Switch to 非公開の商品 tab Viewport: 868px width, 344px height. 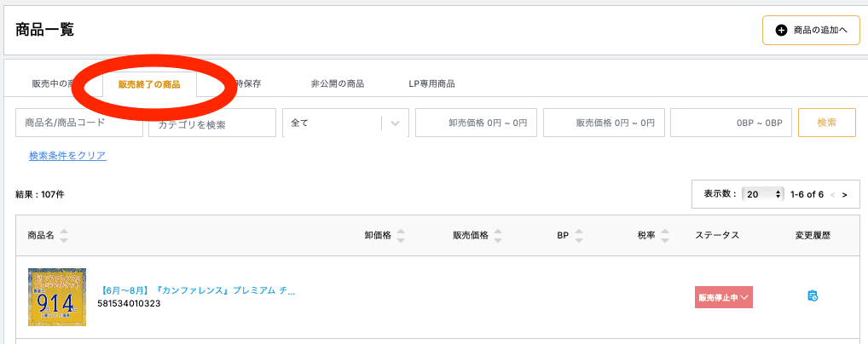338,84
